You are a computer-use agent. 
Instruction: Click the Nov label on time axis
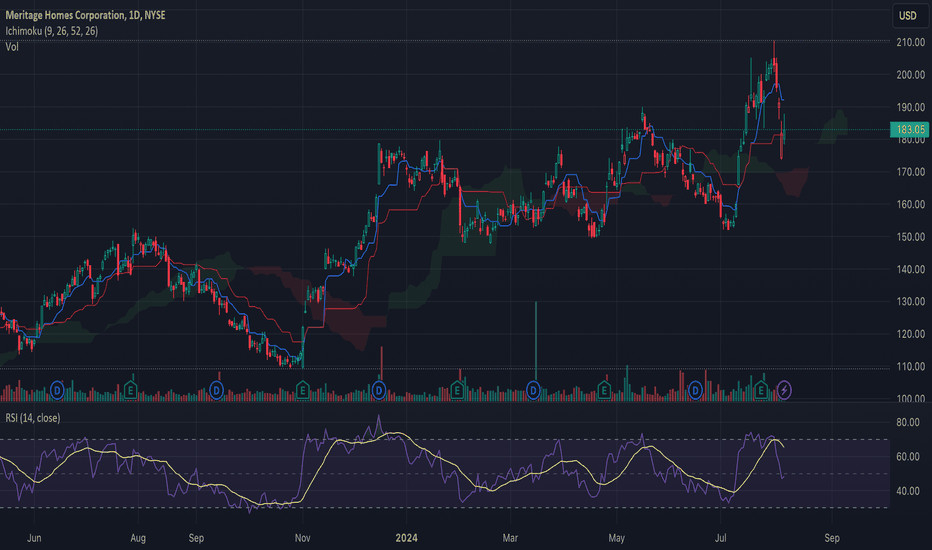(303, 538)
